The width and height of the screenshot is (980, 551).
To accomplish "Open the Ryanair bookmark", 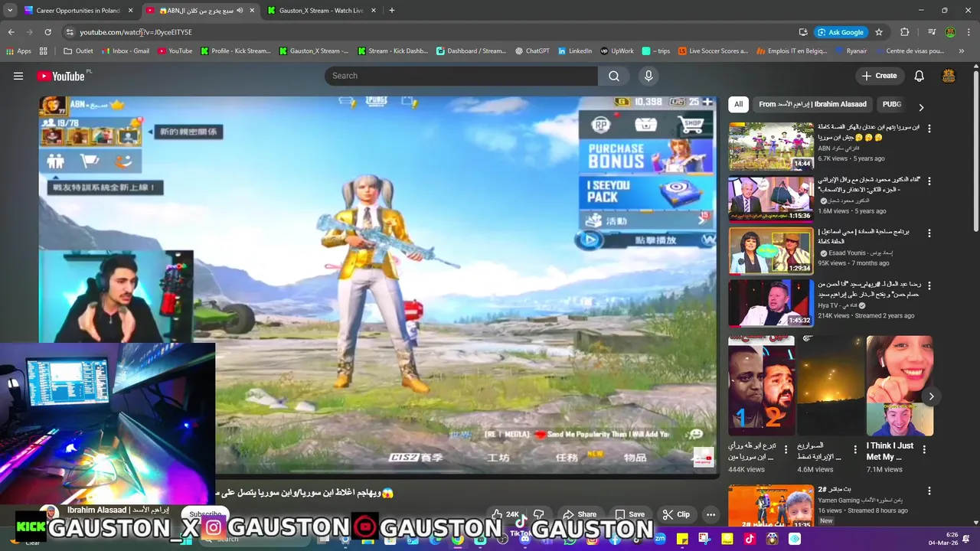I will click(851, 51).
